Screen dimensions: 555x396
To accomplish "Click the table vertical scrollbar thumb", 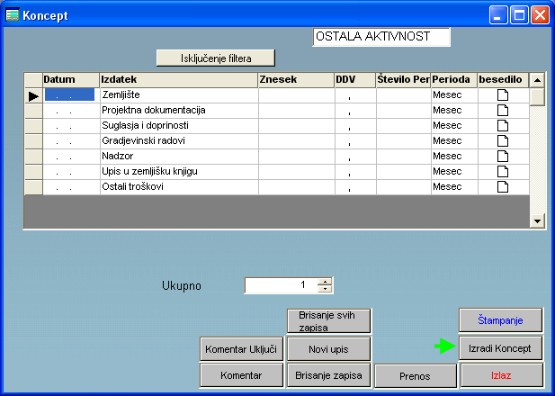I will [537, 97].
